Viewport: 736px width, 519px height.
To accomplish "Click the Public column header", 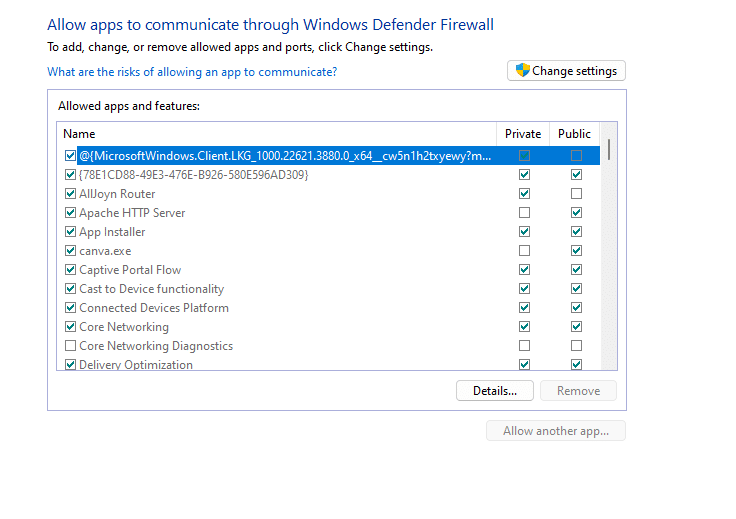I will click(574, 134).
